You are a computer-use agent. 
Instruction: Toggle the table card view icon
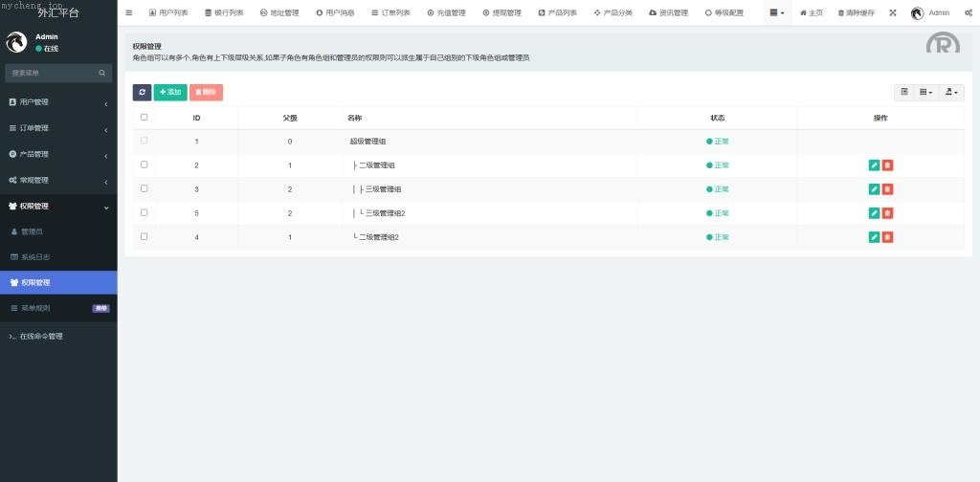tap(904, 92)
